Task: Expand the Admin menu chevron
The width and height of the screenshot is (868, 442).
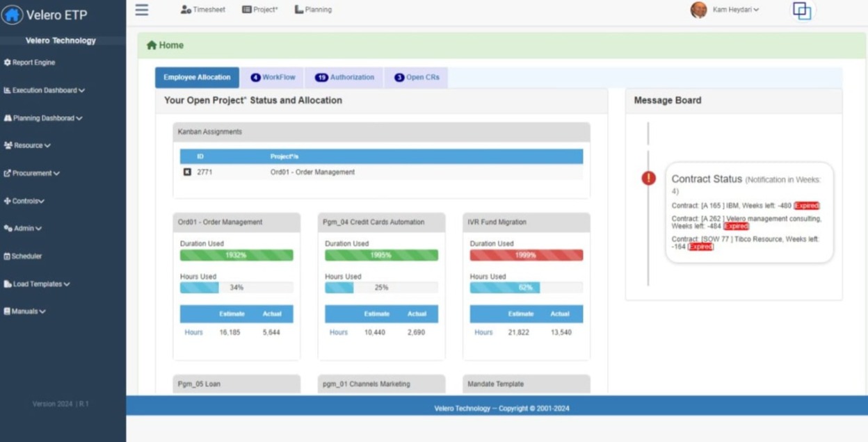Action: [x=38, y=229]
